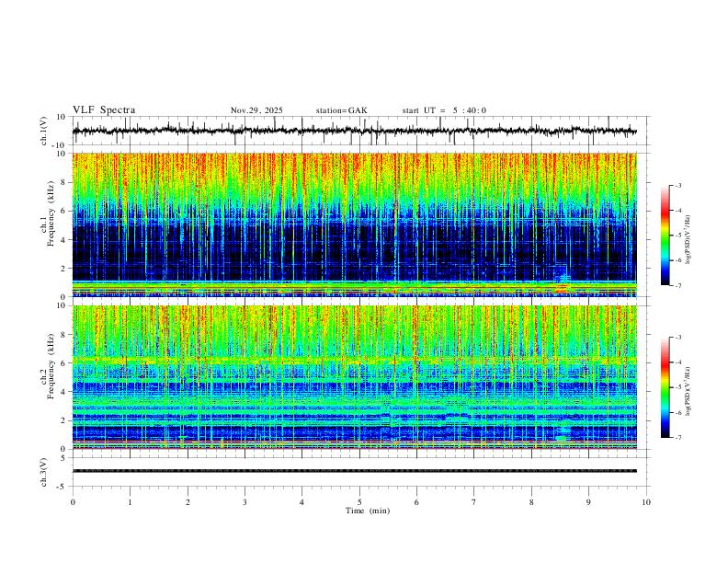The image size is (728, 563).
Task: Click the ch.2 frequency axis "2" tick label
Action: 64,420
